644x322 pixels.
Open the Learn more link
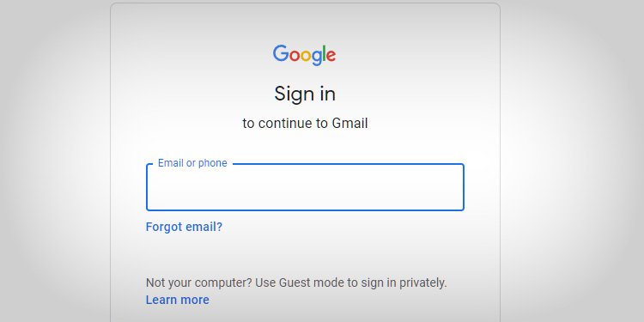(x=178, y=300)
